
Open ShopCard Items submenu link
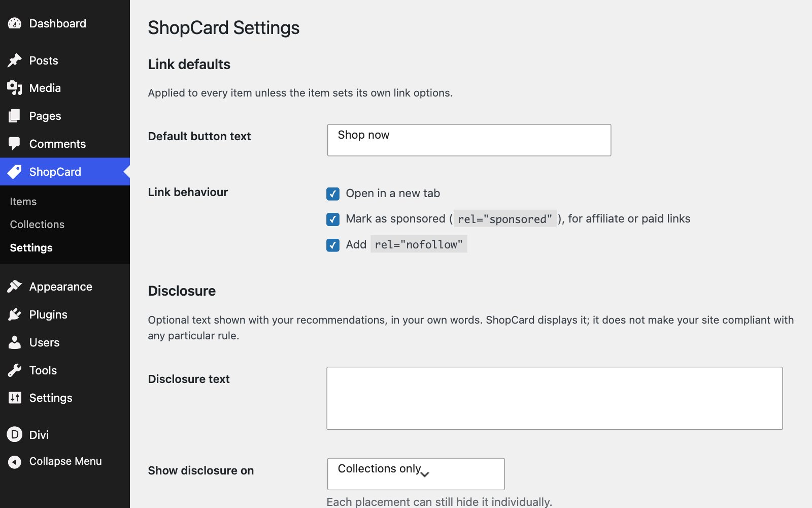pos(23,202)
